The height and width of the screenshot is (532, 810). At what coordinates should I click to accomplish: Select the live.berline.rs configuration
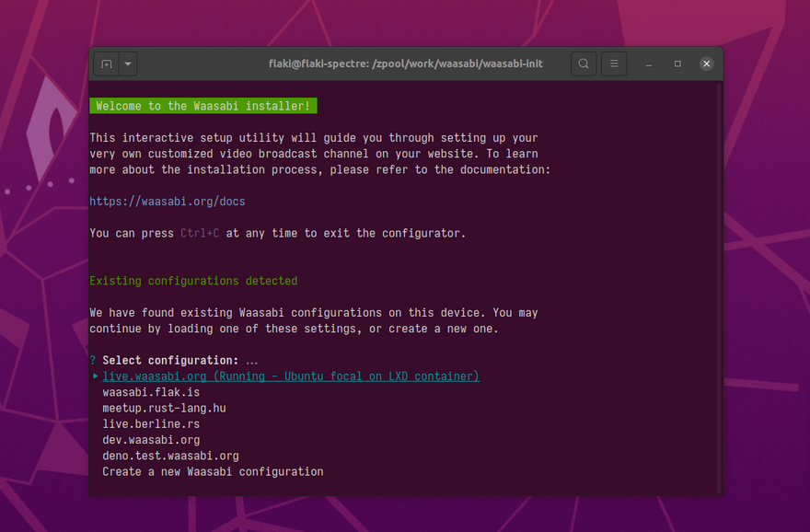tap(151, 424)
